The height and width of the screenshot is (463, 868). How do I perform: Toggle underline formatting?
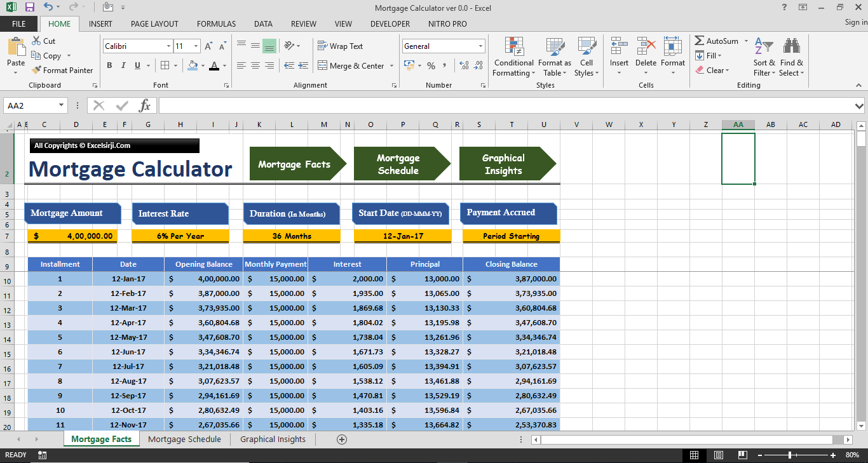[x=137, y=65]
